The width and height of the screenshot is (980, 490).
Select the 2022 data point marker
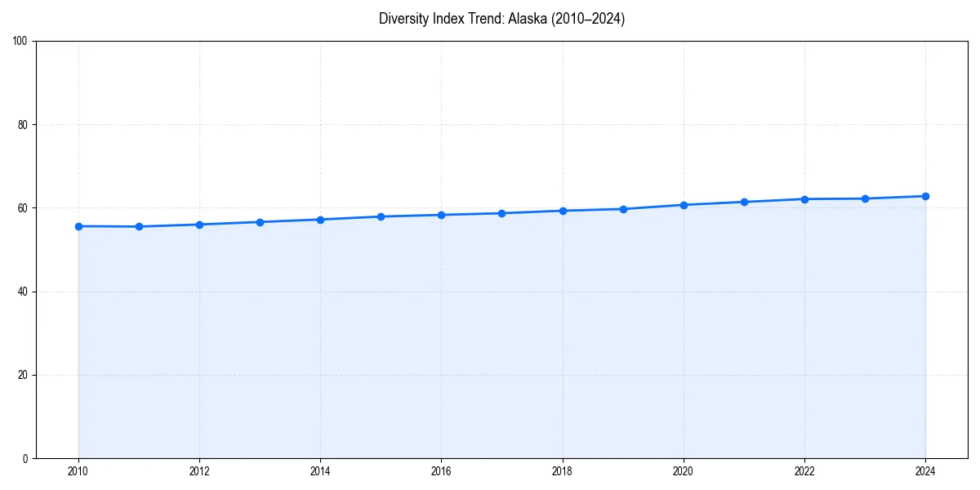pos(804,198)
